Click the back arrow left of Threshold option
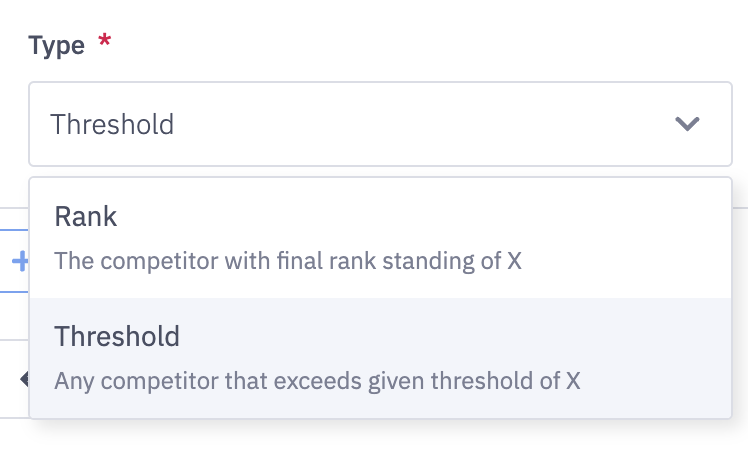This screenshot has width=748, height=450. point(24,378)
